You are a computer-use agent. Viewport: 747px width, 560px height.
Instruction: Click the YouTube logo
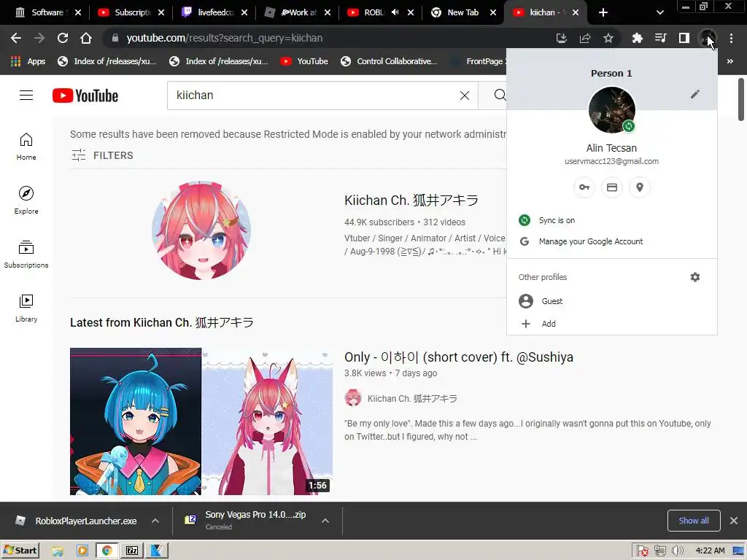pos(85,96)
